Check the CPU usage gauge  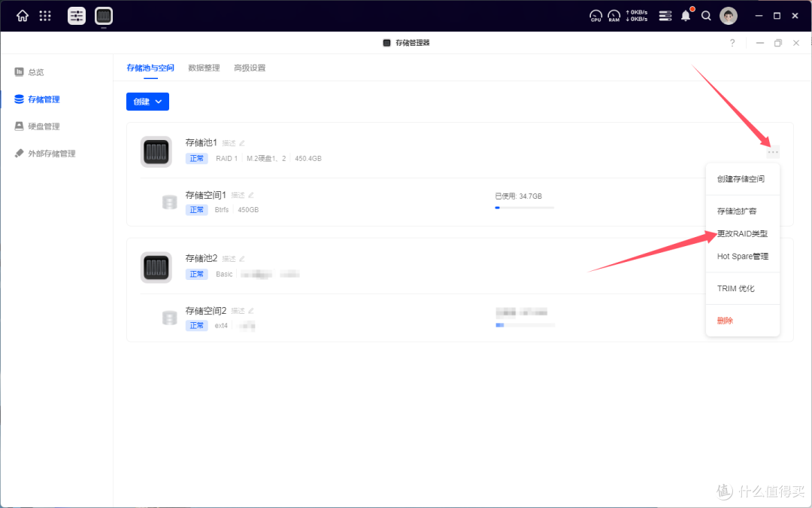(595, 16)
